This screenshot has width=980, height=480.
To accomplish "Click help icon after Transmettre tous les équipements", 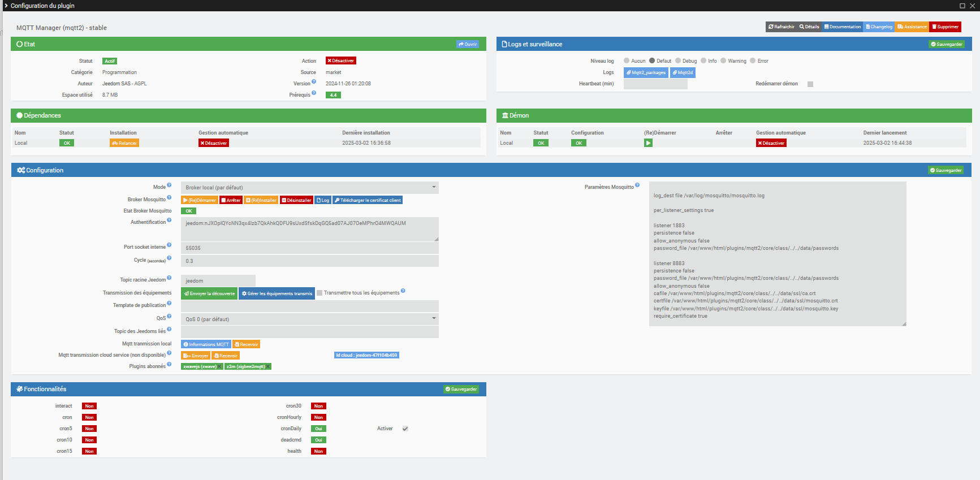I will [403, 292].
